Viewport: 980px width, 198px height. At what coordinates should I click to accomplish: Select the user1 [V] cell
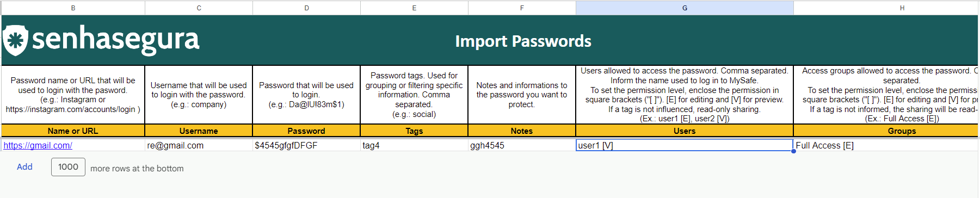coord(685,145)
